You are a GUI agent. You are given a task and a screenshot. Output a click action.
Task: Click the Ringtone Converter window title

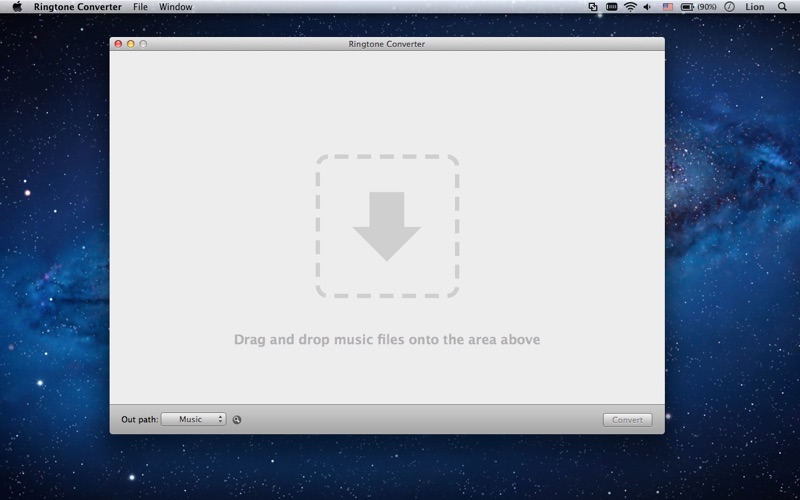click(x=387, y=44)
